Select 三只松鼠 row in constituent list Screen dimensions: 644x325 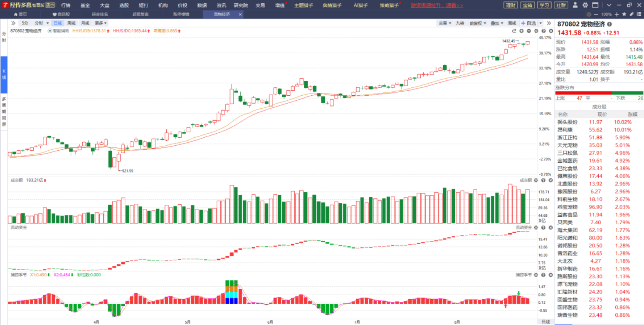[599, 153]
